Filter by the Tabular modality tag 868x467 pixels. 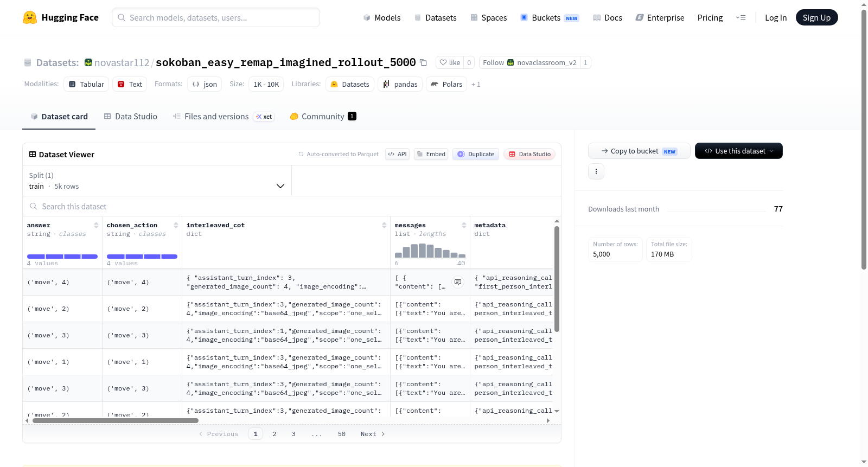(x=86, y=84)
